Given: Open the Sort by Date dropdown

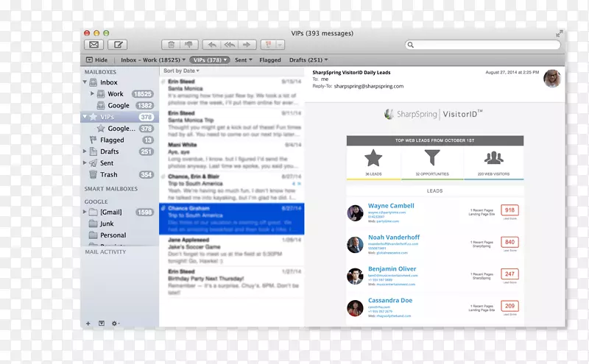Looking at the screenshot, I should pos(181,71).
